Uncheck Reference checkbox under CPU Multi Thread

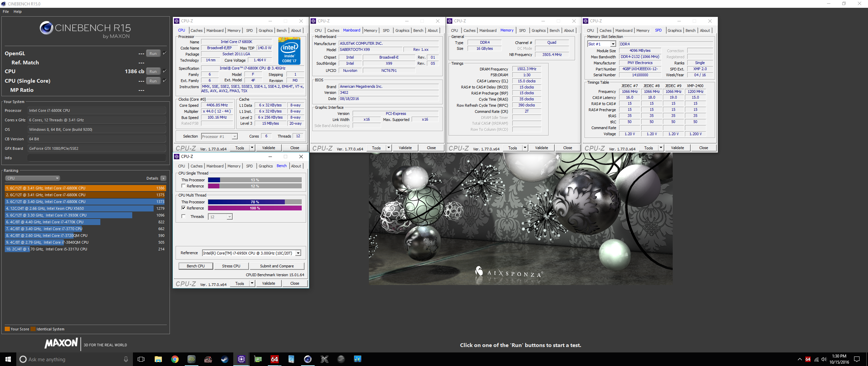click(x=183, y=208)
